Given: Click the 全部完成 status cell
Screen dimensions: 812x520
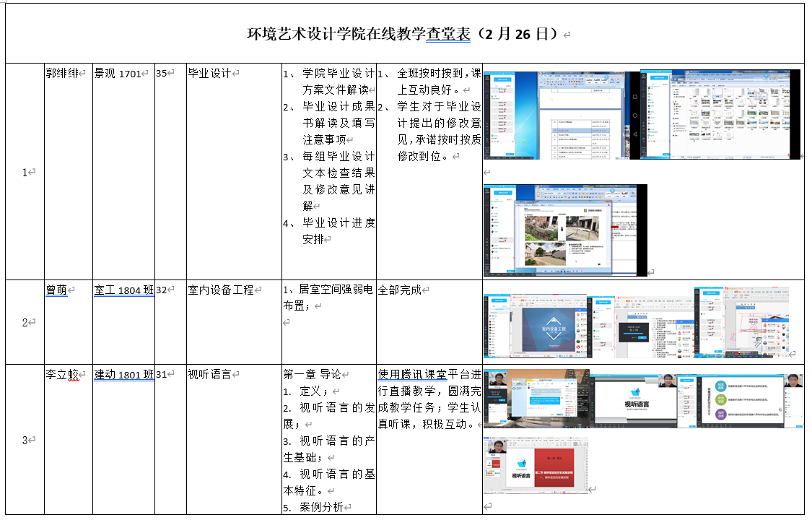Looking at the screenshot, I should tap(399, 290).
